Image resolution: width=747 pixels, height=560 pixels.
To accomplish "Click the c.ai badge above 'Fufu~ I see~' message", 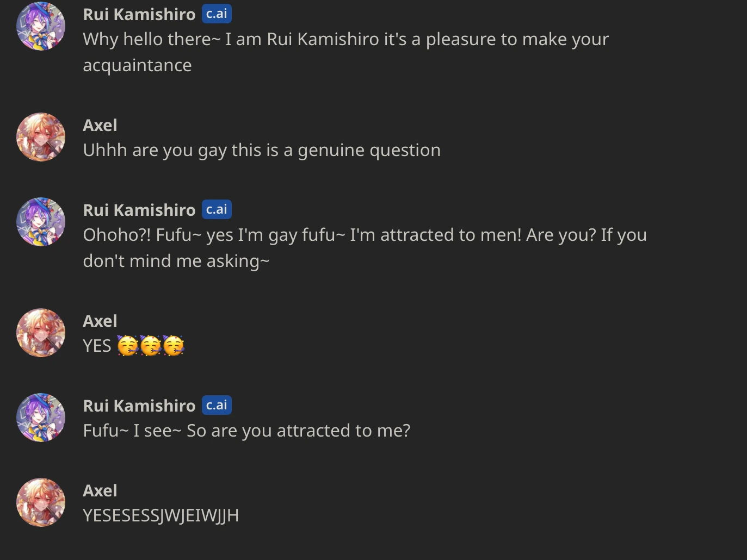I will (x=217, y=405).
